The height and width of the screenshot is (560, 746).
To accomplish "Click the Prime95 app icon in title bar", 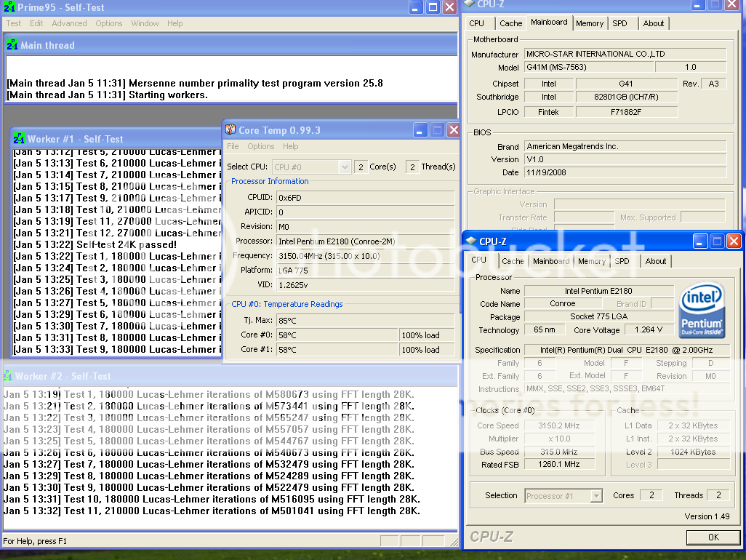I will click(9, 7).
